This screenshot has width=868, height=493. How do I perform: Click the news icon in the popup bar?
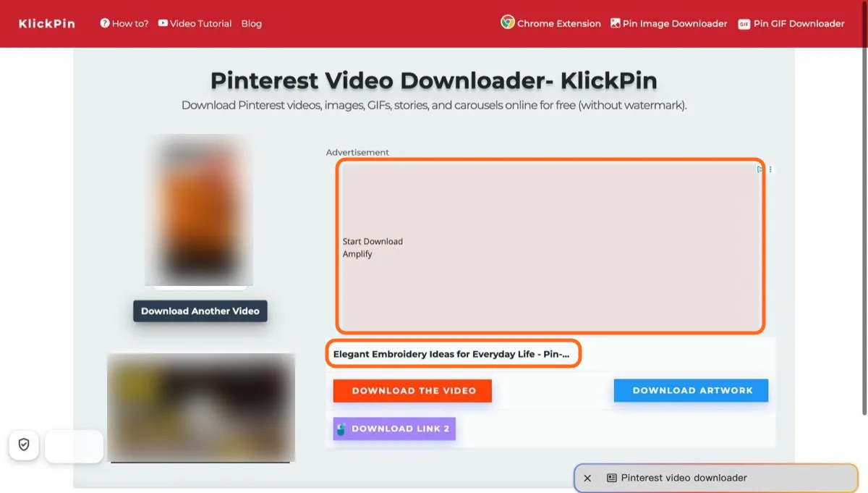pos(612,478)
